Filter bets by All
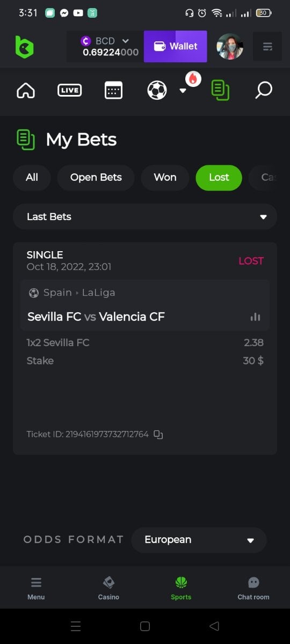The height and width of the screenshot is (644, 290). [x=32, y=178]
